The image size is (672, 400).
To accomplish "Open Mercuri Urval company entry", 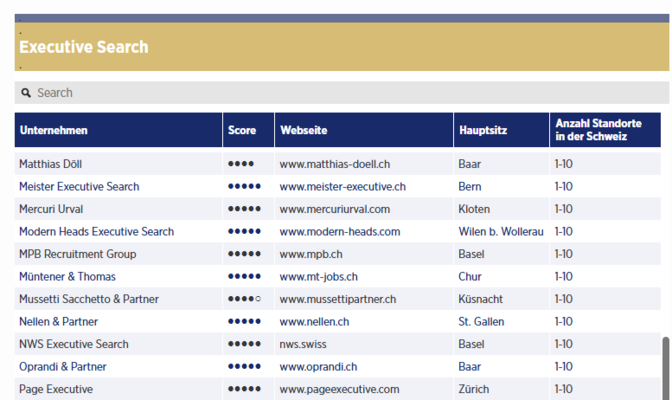I will click(51, 209).
